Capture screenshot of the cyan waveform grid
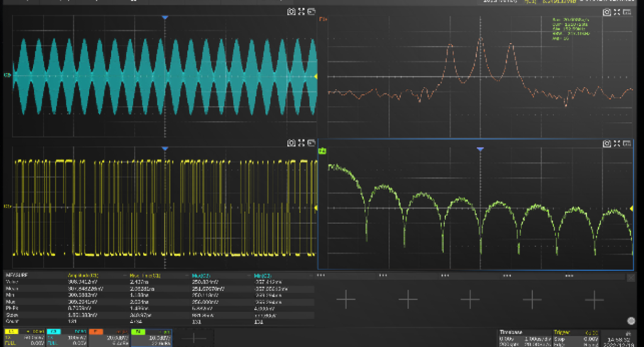Screen dimensions: 644x347 pos(291,11)
